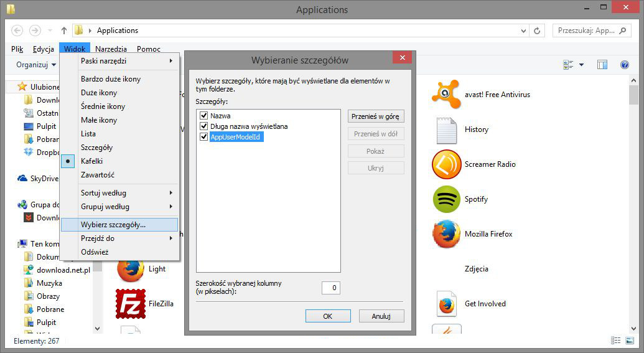The width and height of the screenshot is (644, 353).
Task: Select the Muzyka folder icon
Action: point(29,283)
